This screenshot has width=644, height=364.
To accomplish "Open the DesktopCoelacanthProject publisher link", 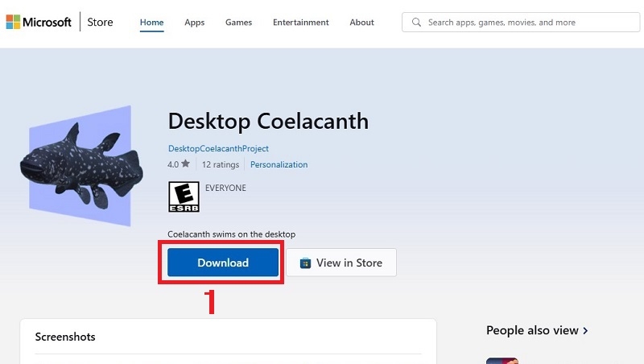I will click(218, 149).
